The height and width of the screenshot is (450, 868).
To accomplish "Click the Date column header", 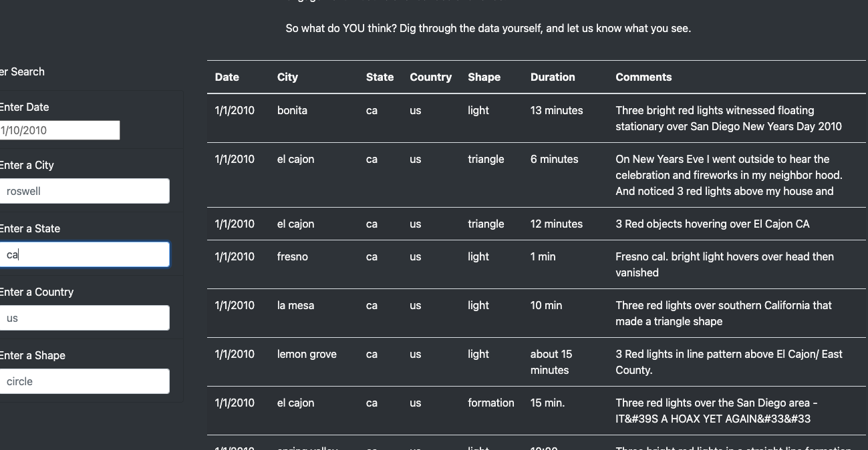I will click(227, 77).
